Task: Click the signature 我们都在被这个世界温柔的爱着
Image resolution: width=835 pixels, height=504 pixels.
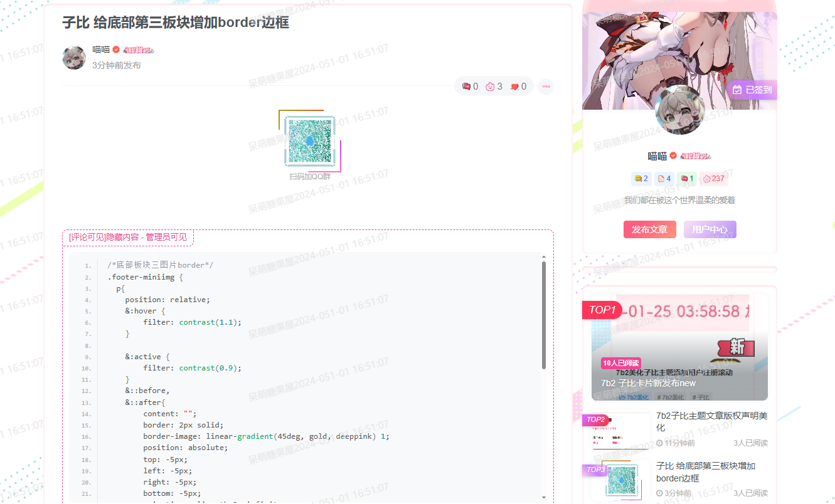Action: tap(679, 201)
